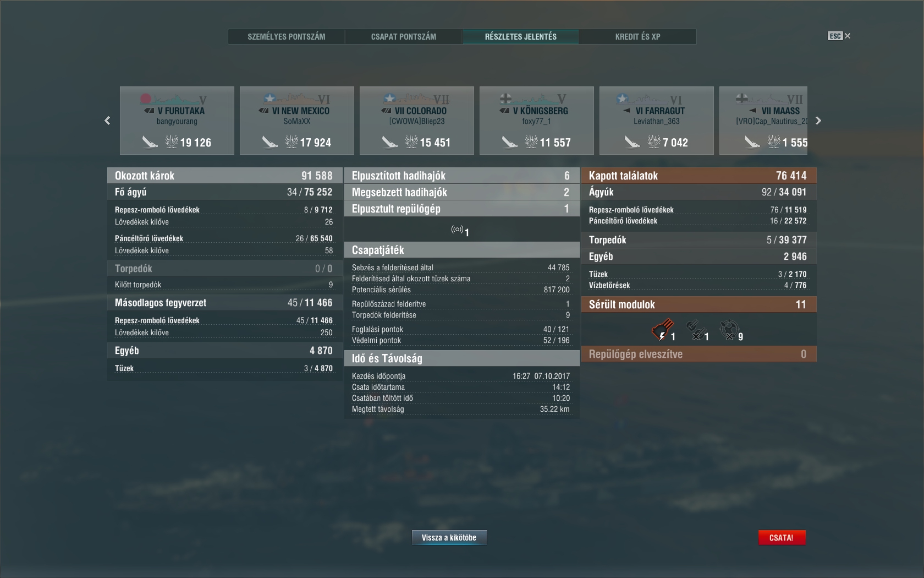Click the Kapott találatok header
The height and width of the screenshot is (578, 924).
pos(698,176)
